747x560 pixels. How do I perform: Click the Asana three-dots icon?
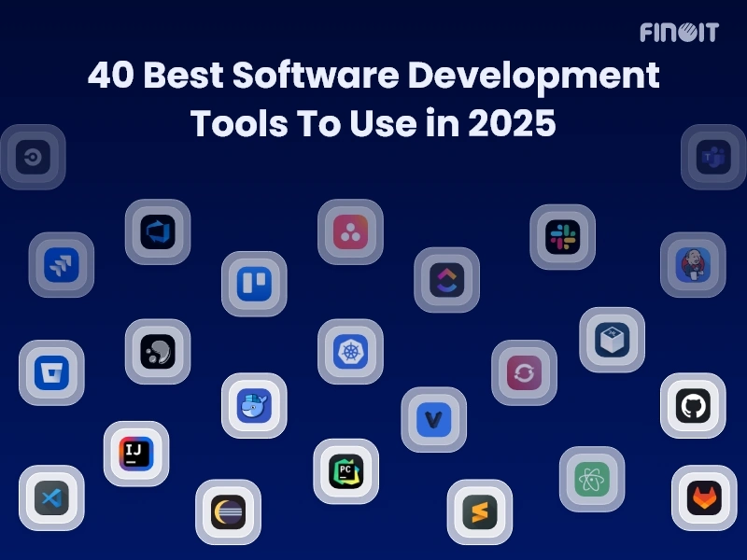(350, 231)
